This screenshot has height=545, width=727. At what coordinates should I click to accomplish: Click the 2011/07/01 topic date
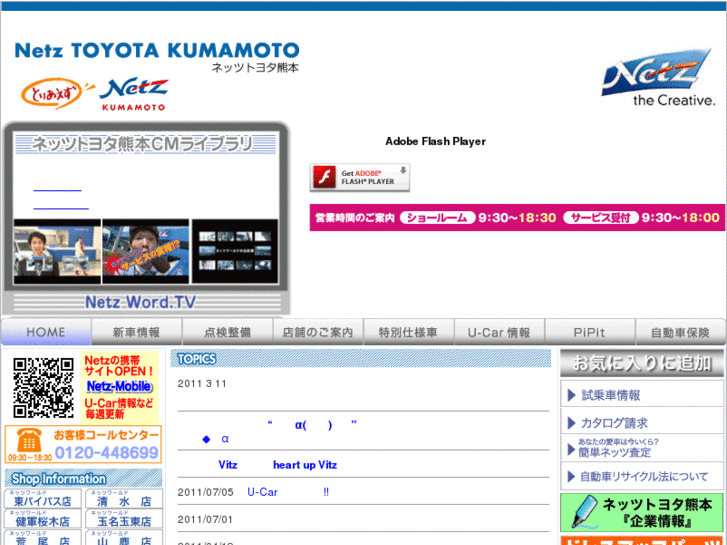(x=205, y=519)
